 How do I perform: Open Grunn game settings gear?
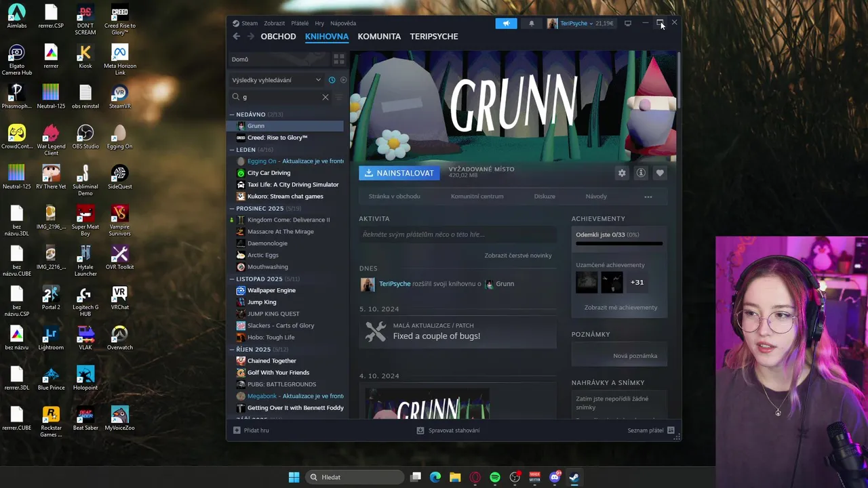[622, 173]
